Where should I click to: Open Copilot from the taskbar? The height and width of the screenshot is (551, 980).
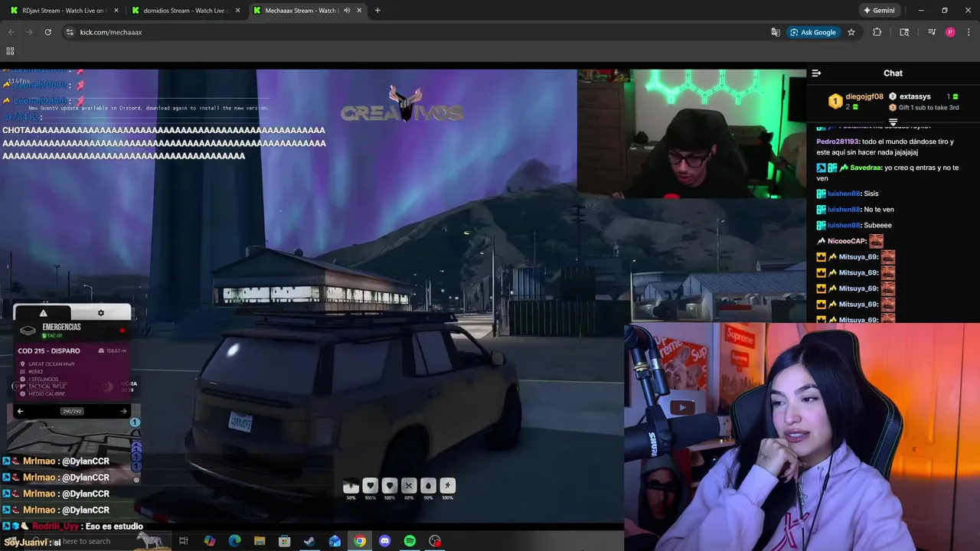click(209, 541)
